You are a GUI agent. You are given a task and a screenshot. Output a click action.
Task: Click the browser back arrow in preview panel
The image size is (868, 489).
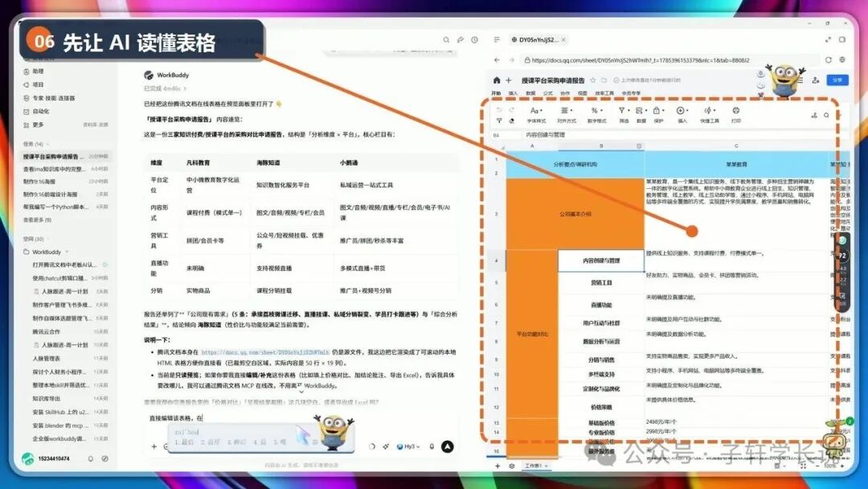pyautogui.click(x=497, y=60)
